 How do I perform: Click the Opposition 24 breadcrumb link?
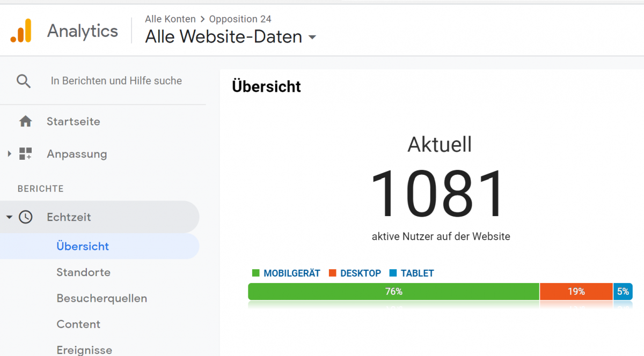point(240,19)
